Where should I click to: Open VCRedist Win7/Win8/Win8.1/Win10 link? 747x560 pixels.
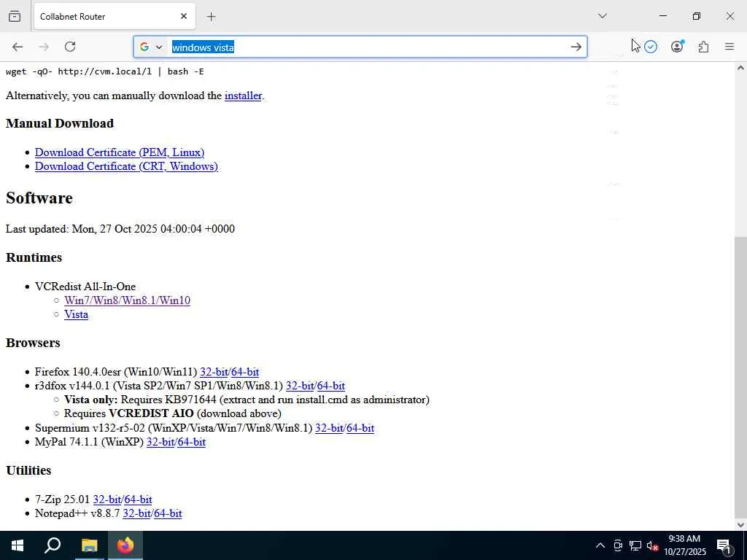click(127, 300)
